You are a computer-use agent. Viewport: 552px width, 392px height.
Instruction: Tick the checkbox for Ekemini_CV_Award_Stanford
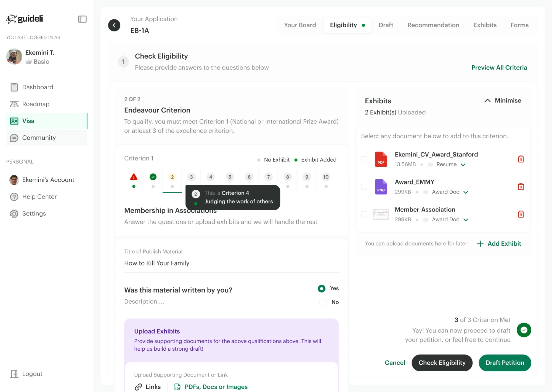(x=364, y=159)
